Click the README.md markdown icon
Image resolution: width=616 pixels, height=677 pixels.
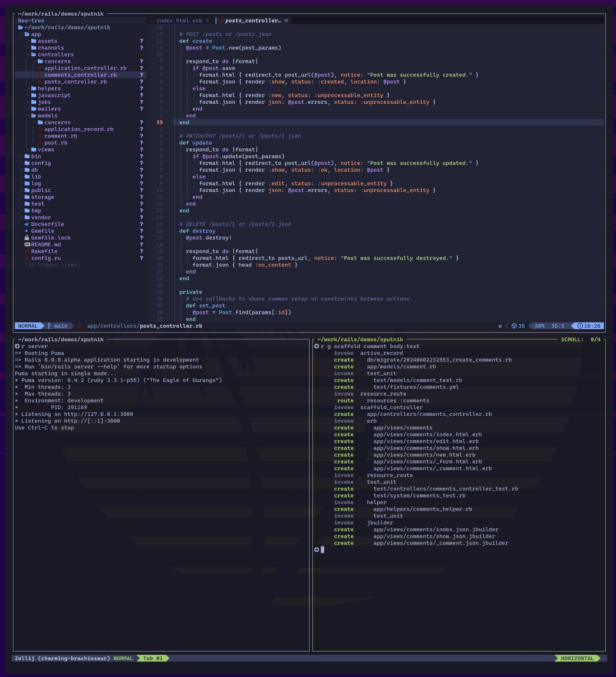27,244
